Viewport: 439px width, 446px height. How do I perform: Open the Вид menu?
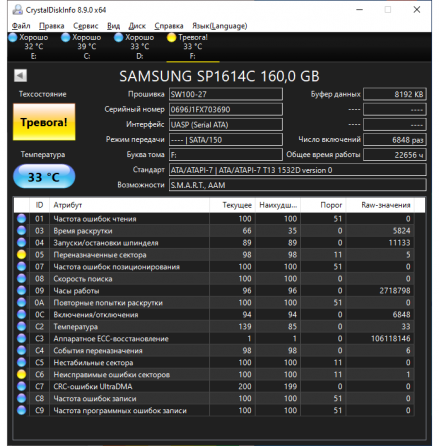pos(114,26)
